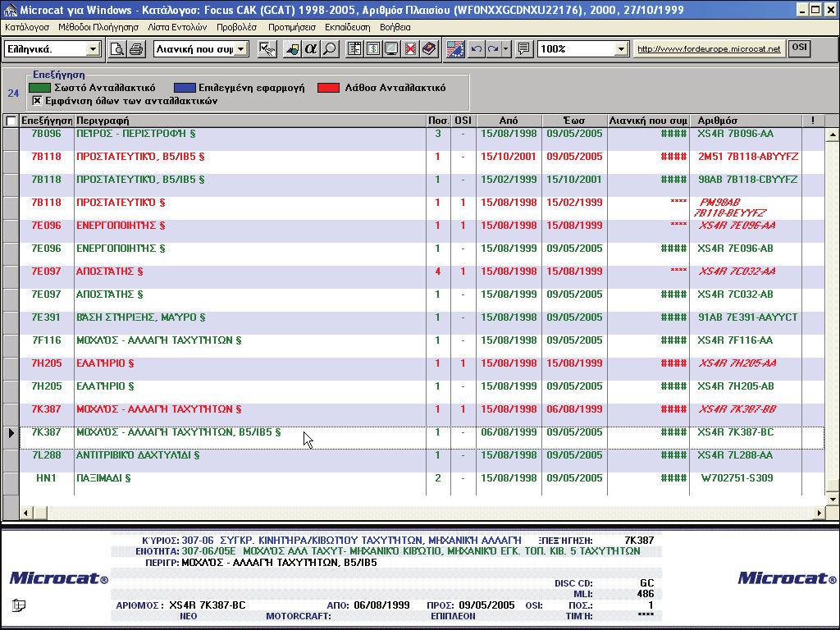Open the 'Ελληνικά.' language dropdown
The image size is (840, 630).
point(93,49)
